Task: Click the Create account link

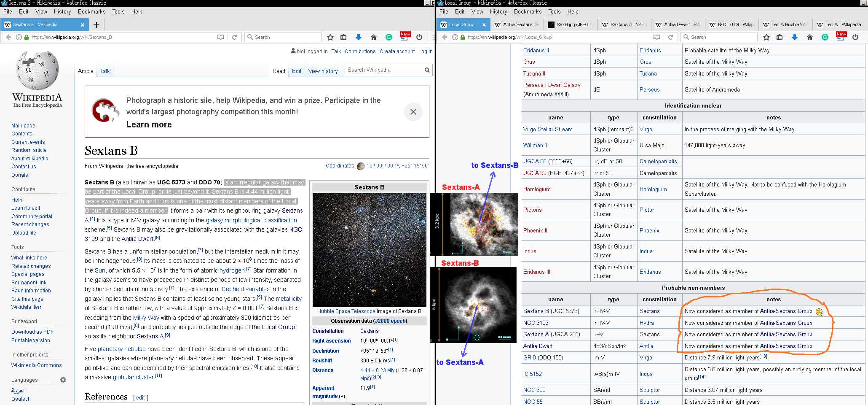Action: pyautogui.click(x=397, y=51)
